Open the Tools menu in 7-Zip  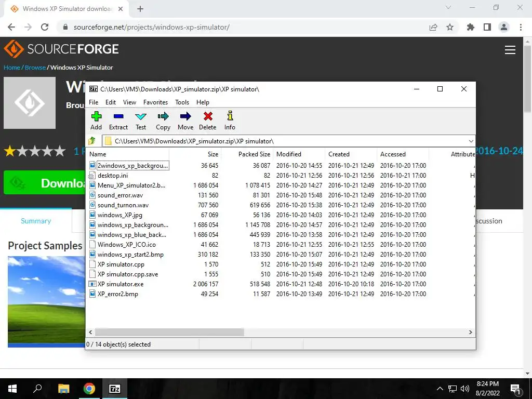click(x=182, y=102)
